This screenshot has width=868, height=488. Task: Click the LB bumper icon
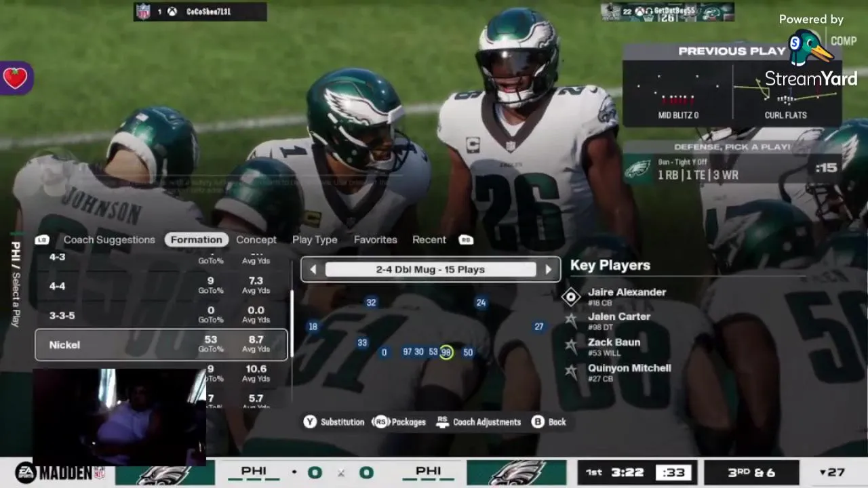point(42,240)
